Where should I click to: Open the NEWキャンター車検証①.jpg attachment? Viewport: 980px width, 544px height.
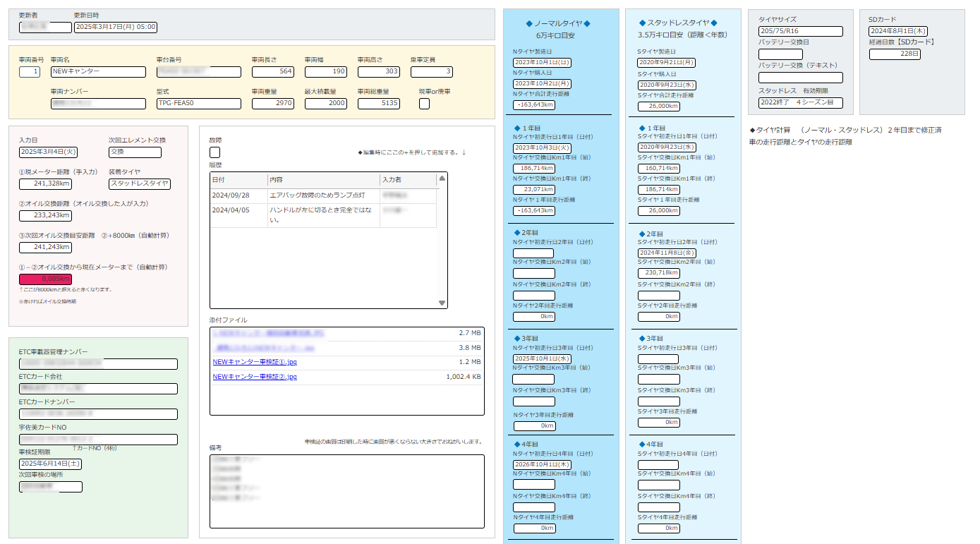click(255, 362)
